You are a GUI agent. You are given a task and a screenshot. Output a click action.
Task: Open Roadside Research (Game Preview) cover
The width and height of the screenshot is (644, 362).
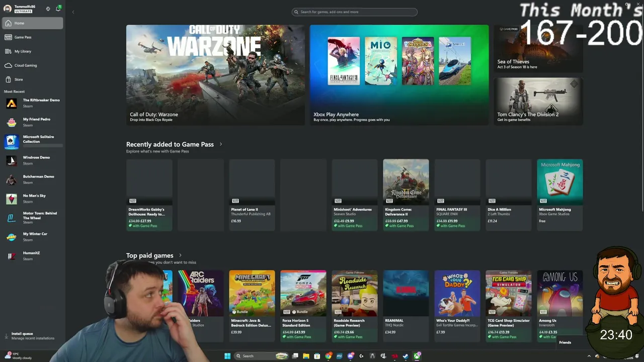pyautogui.click(x=355, y=293)
